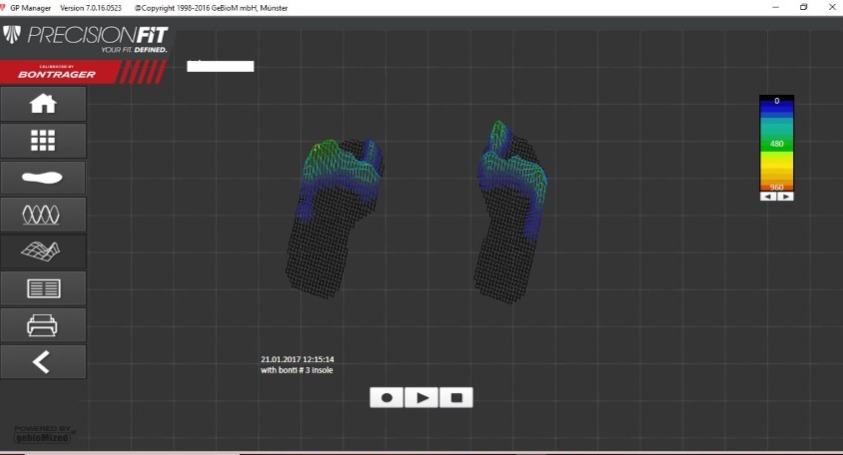Open the waveform curves view

point(43,214)
